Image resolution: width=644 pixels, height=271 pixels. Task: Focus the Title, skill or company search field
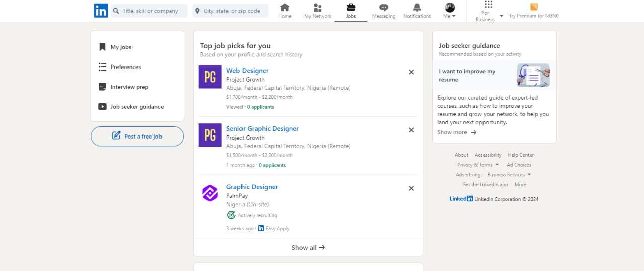[149, 11]
